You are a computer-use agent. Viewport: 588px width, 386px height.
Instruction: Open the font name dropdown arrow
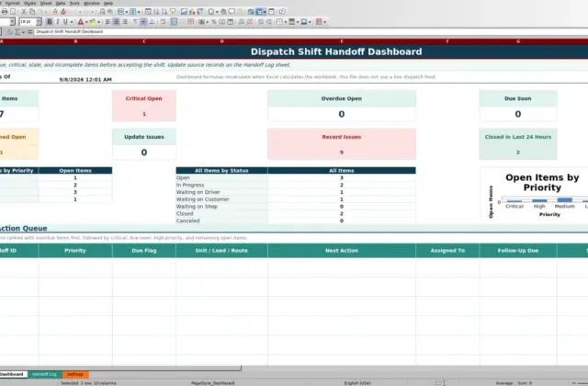12,22
